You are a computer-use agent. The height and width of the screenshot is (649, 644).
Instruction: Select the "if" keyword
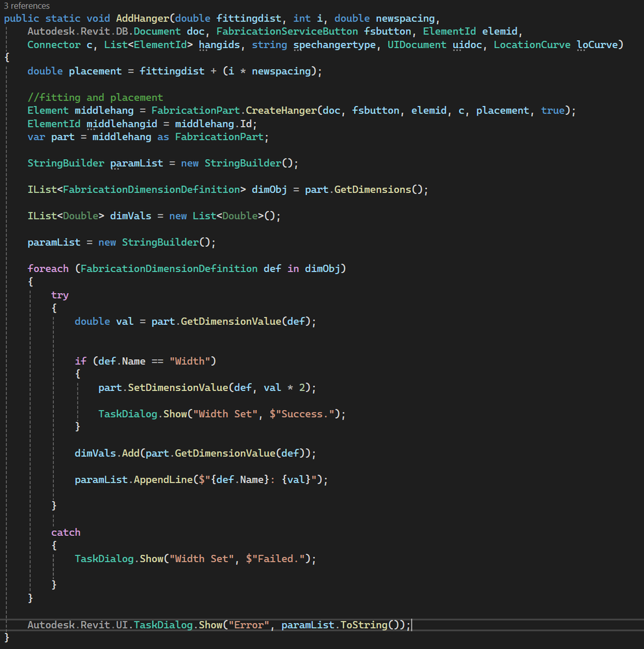point(80,361)
